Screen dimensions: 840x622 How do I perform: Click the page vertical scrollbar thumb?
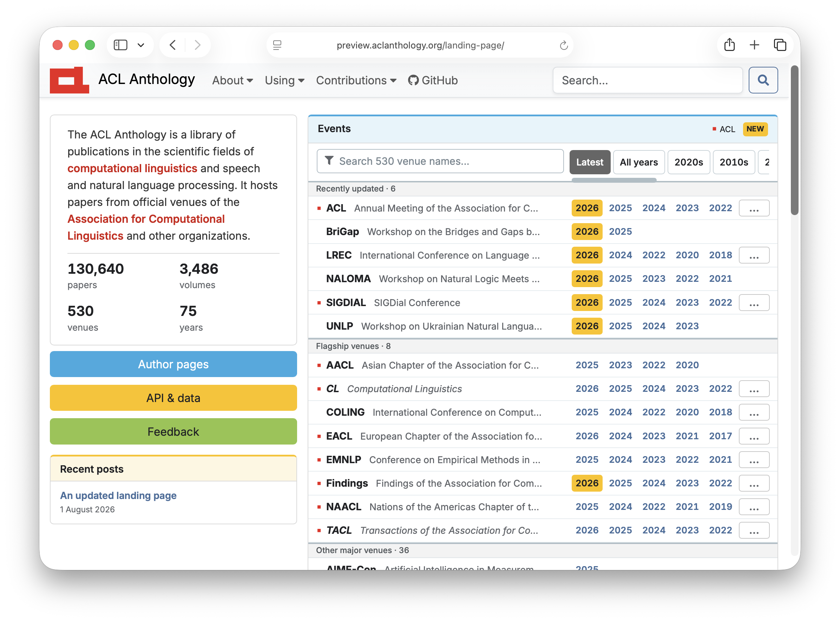[794, 141]
